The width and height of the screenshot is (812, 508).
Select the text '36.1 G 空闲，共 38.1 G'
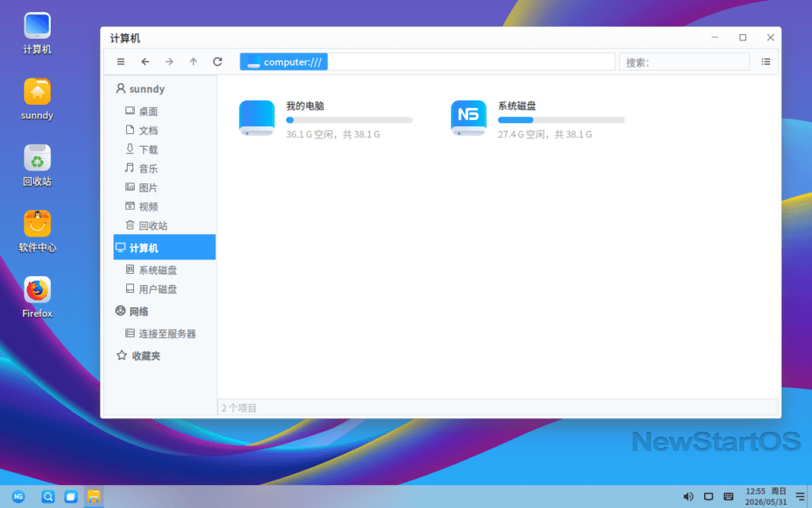coord(333,134)
